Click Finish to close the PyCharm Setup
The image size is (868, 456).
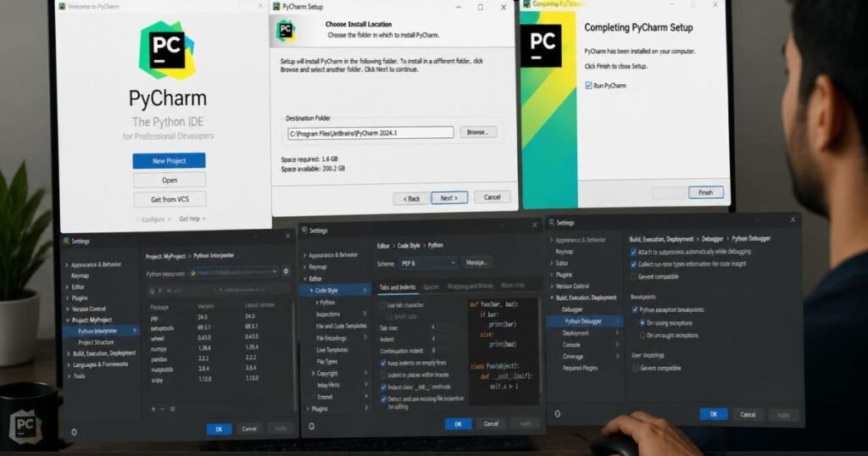[705, 192]
